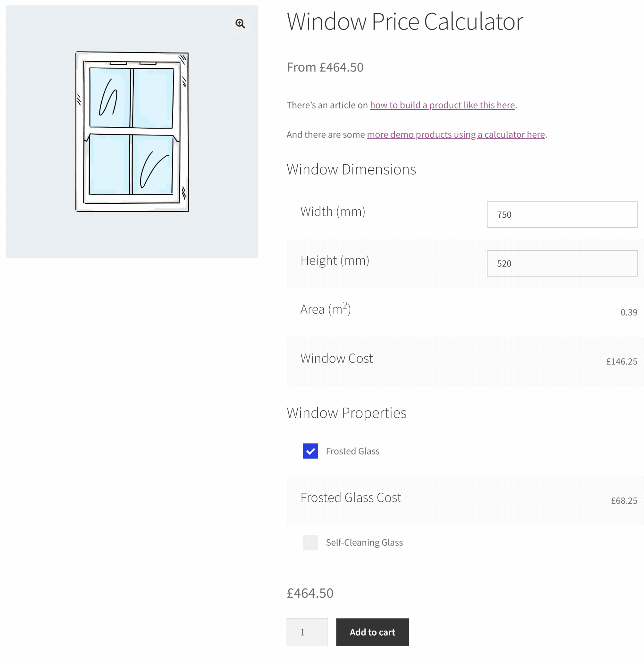644x663 pixels.
Task: Select the Window Properties section title
Action: 346,412
